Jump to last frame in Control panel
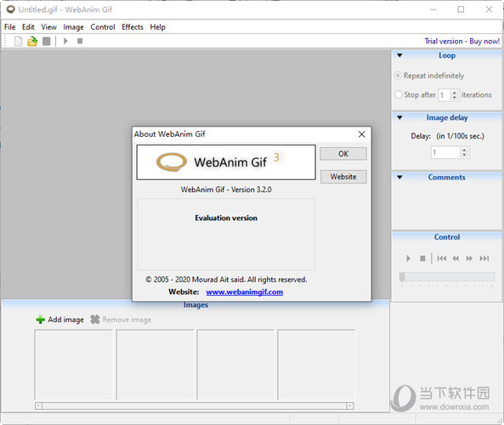Image resolution: width=504 pixels, height=425 pixels. (484, 258)
